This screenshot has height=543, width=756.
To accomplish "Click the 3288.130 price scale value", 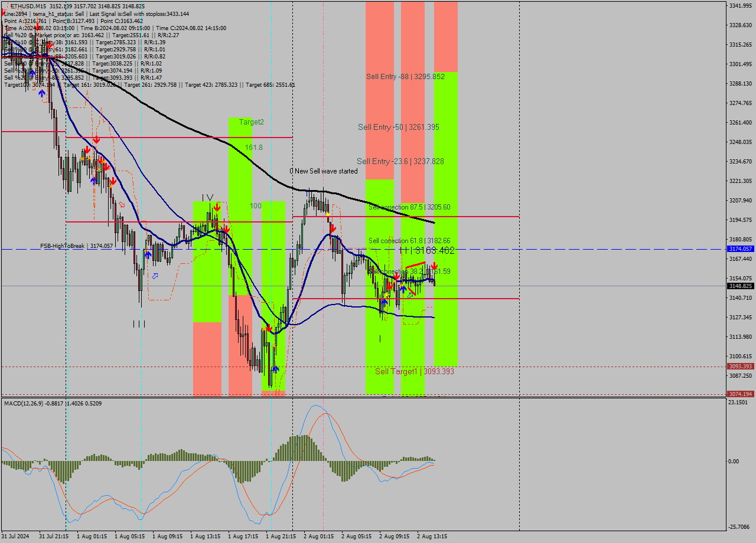I will [740, 83].
